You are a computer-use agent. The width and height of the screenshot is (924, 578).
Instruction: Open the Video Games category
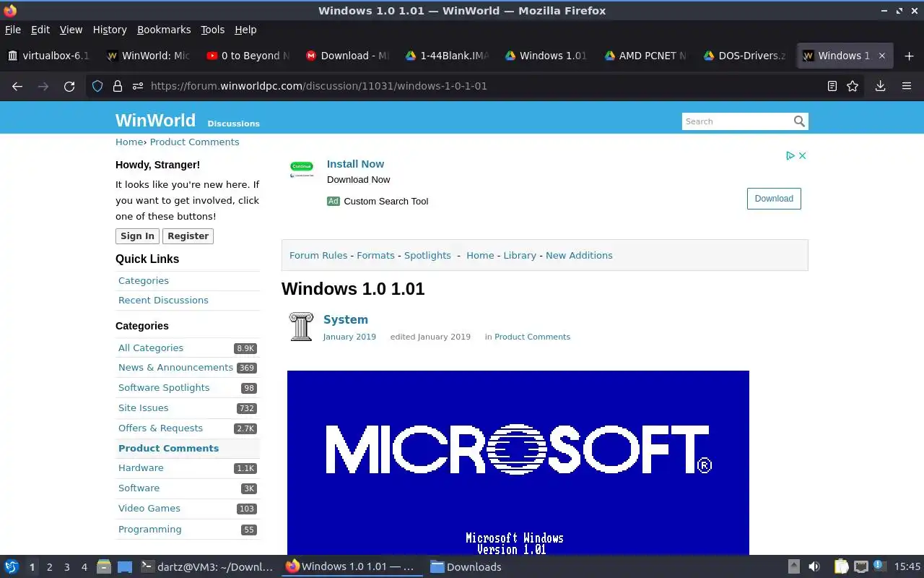(149, 508)
